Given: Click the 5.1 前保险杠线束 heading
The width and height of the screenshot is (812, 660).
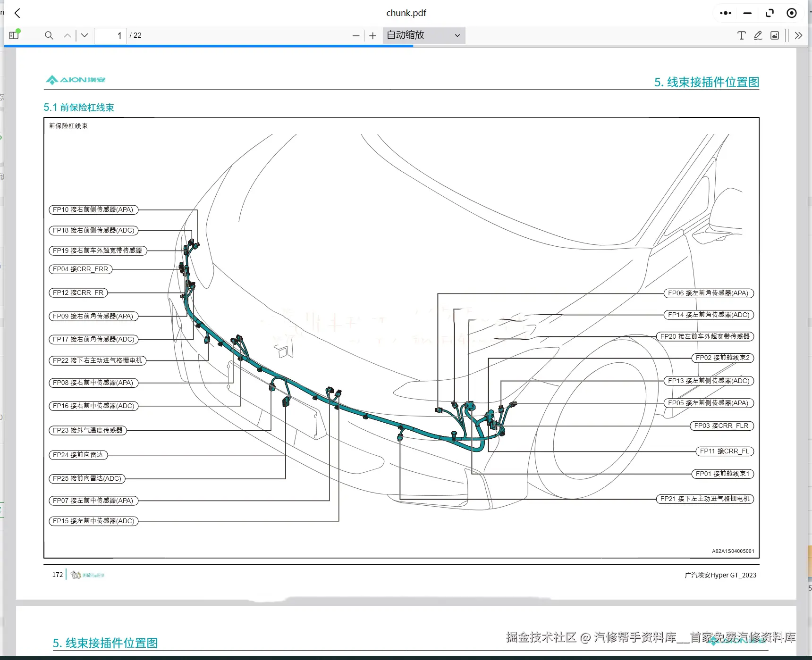Looking at the screenshot, I should [79, 108].
